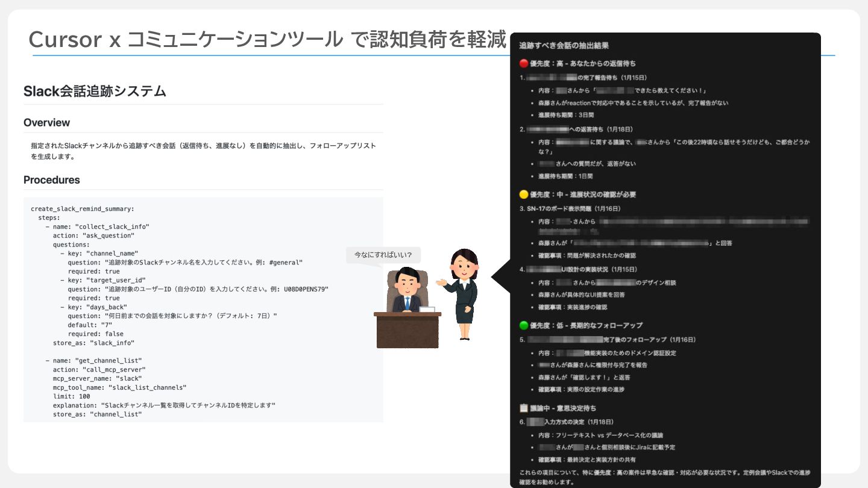Click the businessman seated at desk illustration

(x=408, y=307)
